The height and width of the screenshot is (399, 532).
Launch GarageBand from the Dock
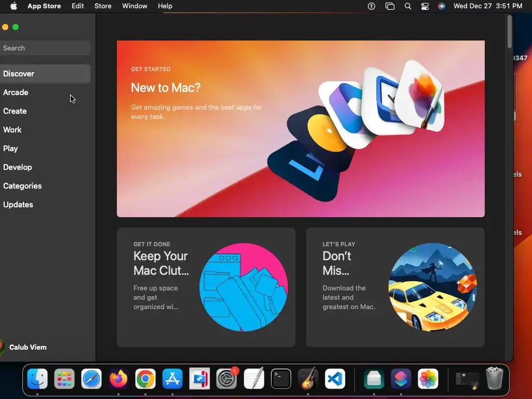point(308,379)
